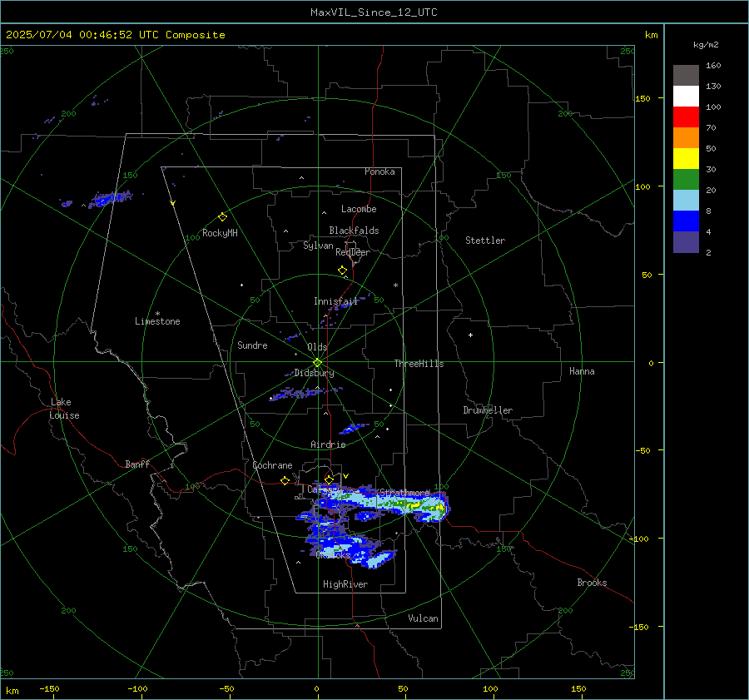This screenshot has height=700, width=749.
Task: Click the RockyMH location label
Action: pos(220,233)
